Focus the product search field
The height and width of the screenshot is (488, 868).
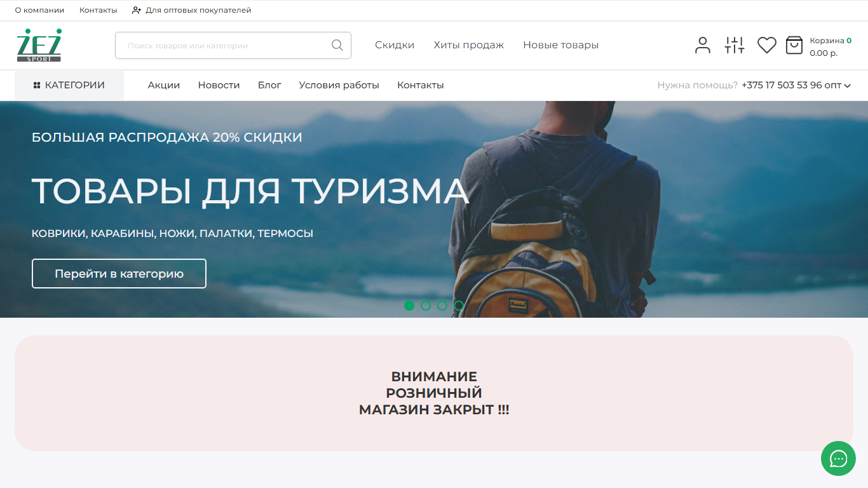[233, 46]
